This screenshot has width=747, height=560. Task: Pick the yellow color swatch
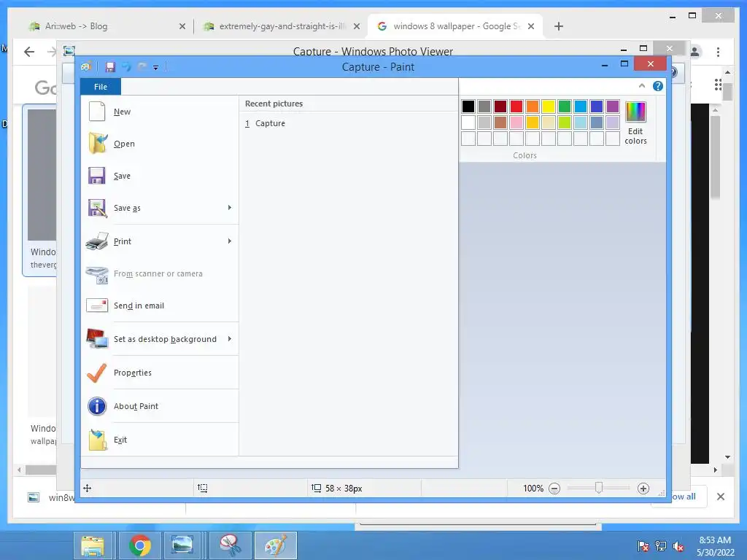click(549, 106)
